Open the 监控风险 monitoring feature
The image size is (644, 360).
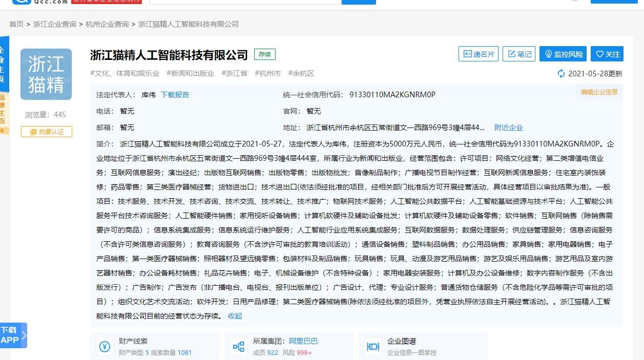(x=563, y=54)
